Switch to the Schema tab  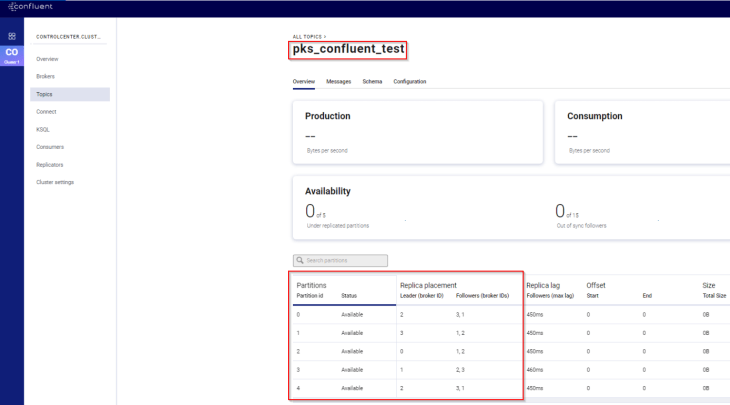point(372,81)
